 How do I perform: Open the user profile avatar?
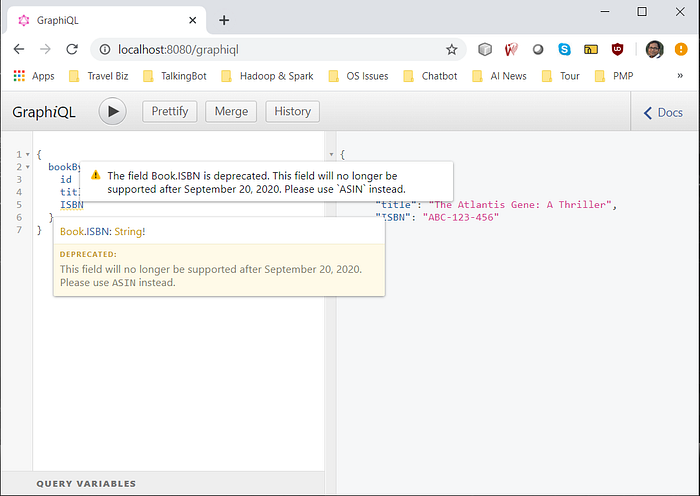(x=654, y=49)
